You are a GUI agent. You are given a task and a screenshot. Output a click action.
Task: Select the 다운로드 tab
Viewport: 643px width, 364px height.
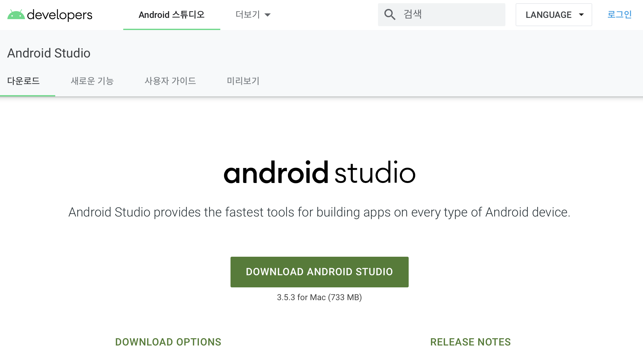tap(23, 81)
